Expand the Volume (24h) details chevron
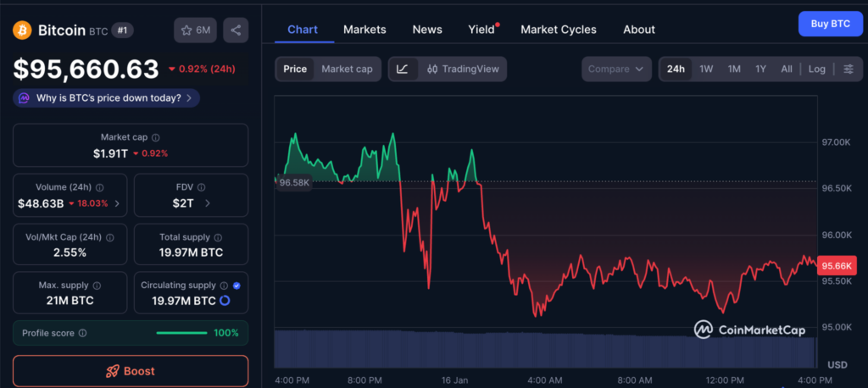Screen dimensions: 868x388 point(117,203)
